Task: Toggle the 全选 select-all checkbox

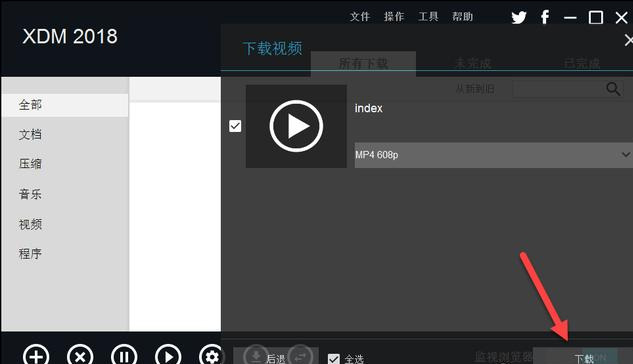Action: click(334, 359)
